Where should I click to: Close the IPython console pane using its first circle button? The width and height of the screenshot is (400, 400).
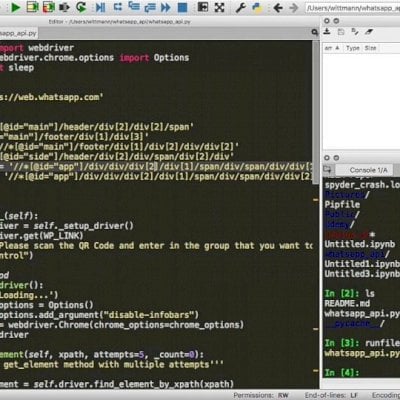(x=327, y=158)
